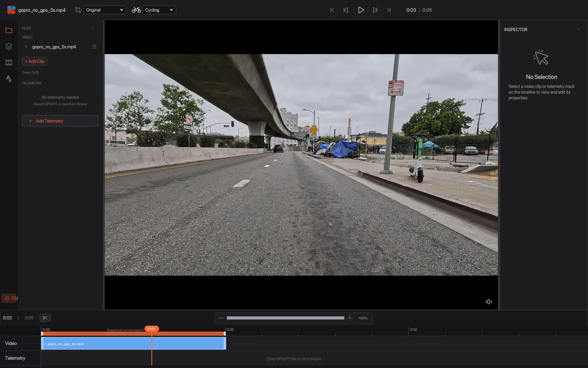Click the 0:03 current time readout beside the scissors
This screenshot has width=588, height=368.
tap(7, 318)
